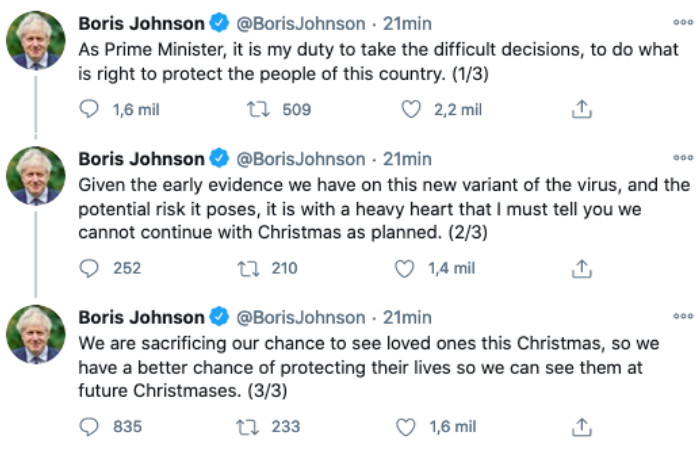This screenshot has height=450, width=700.
Task: Share the first tweet (1/3)
Action: click(x=581, y=110)
